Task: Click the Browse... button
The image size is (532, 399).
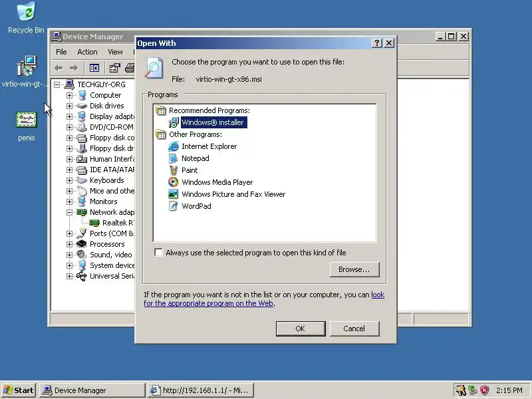Action: [x=354, y=269]
